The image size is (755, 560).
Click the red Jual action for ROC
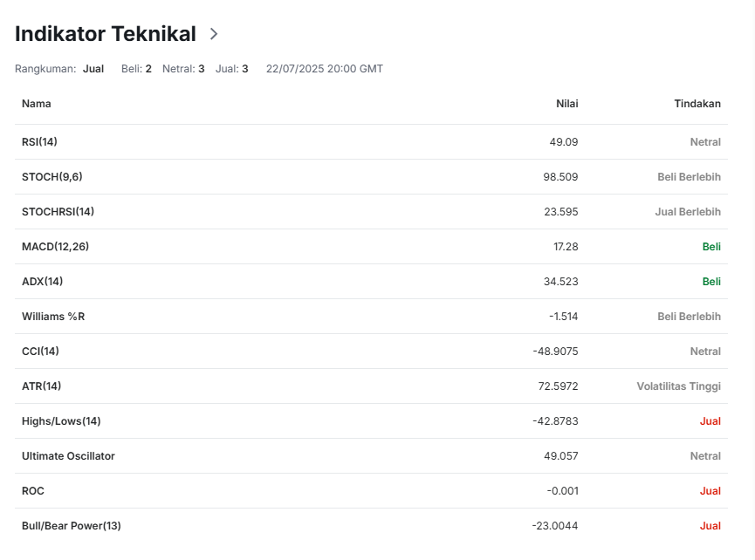coord(710,491)
